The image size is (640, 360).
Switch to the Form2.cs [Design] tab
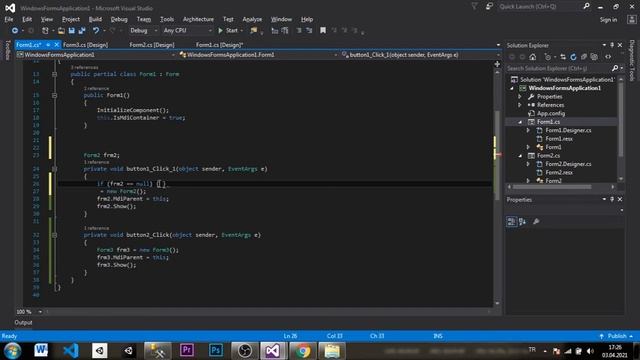coord(152,45)
